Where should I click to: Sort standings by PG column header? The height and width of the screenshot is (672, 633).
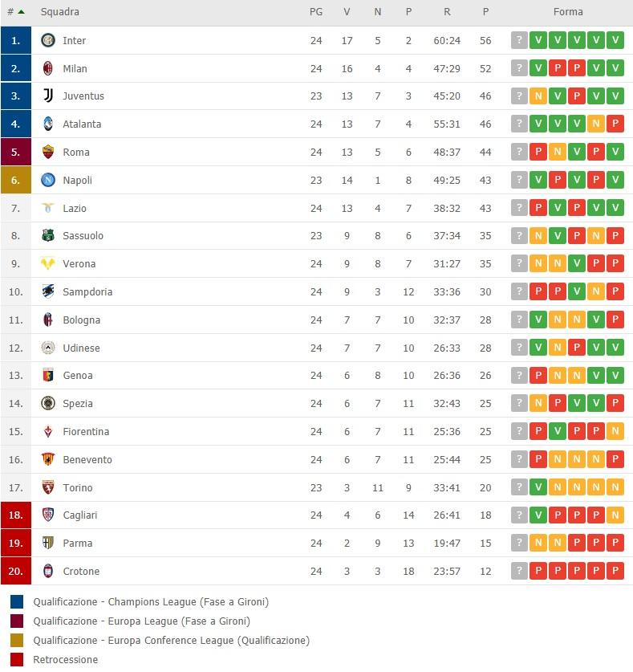coord(316,12)
